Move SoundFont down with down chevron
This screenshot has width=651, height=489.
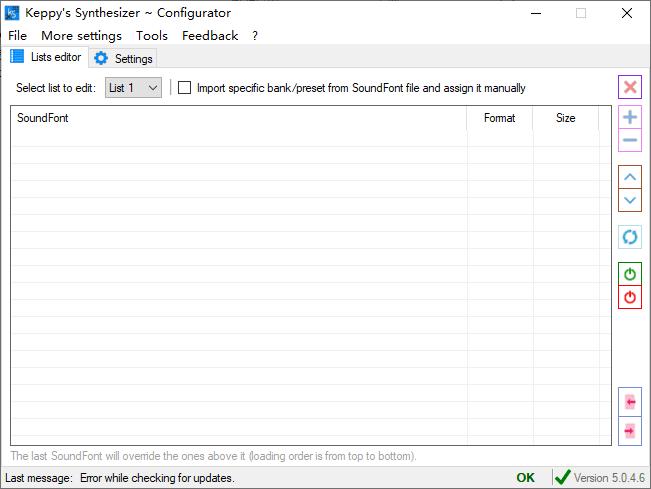630,200
